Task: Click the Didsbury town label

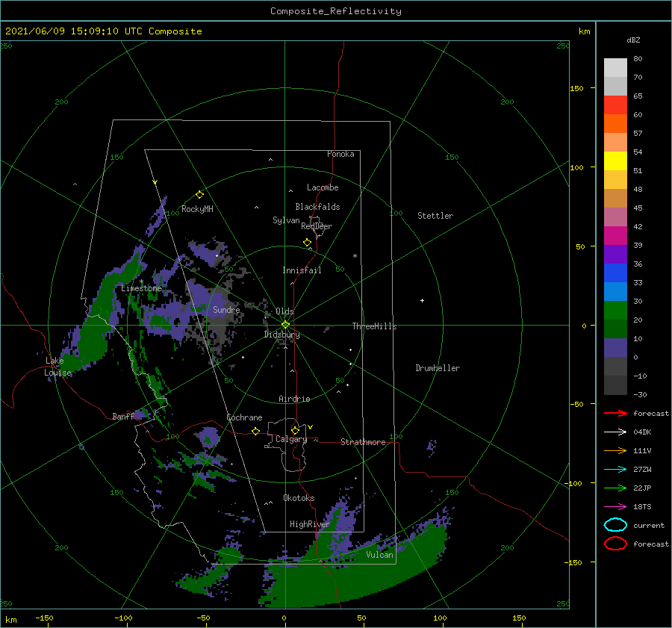Action: tap(281, 335)
